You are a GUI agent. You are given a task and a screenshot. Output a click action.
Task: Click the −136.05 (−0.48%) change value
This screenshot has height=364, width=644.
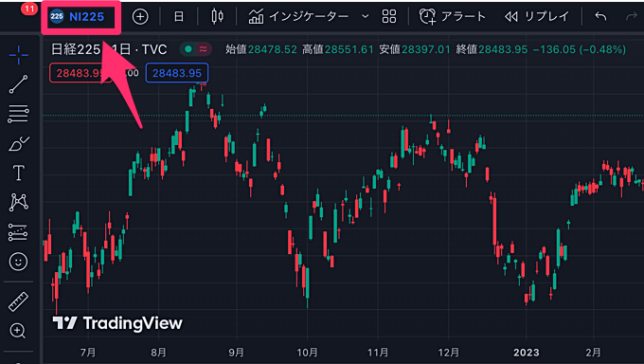pos(579,49)
